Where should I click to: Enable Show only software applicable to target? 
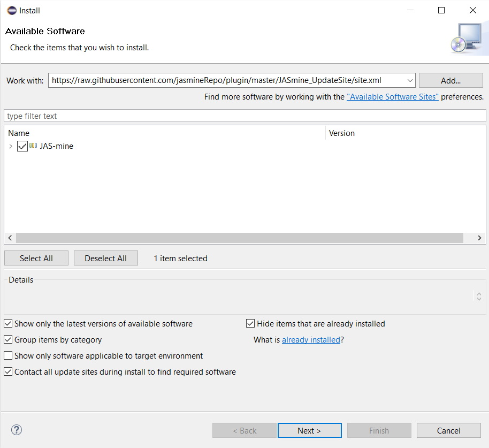9,356
